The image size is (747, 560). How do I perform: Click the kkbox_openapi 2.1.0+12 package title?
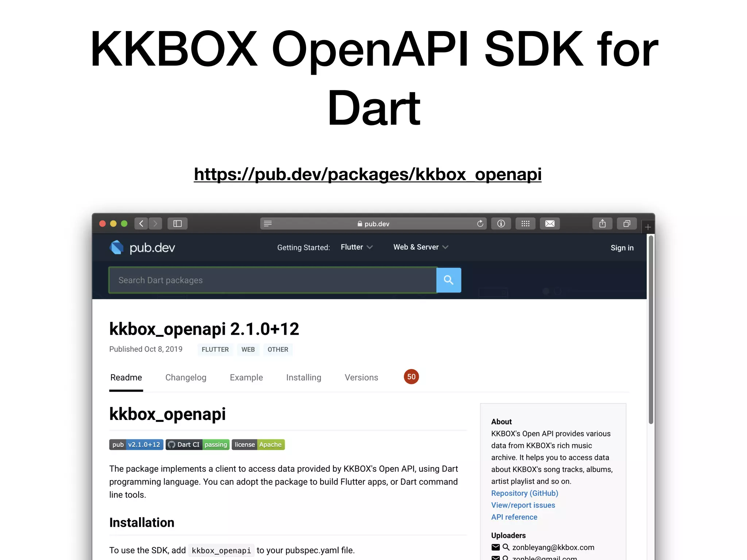point(204,329)
